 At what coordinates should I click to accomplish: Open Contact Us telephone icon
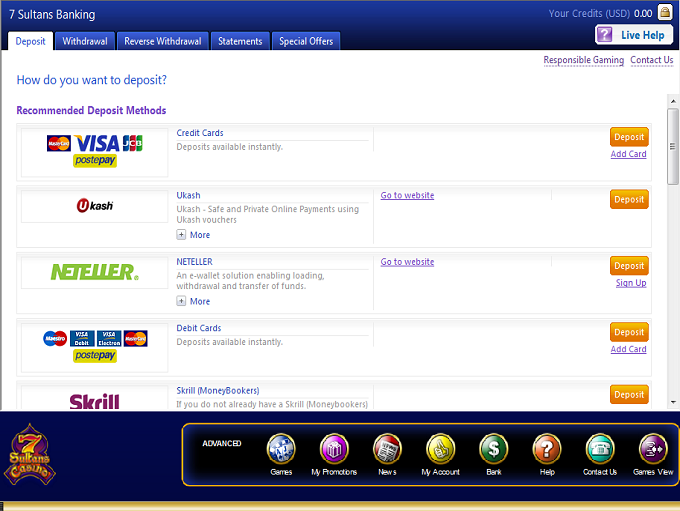pyautogui.click(x=600, y=449)
